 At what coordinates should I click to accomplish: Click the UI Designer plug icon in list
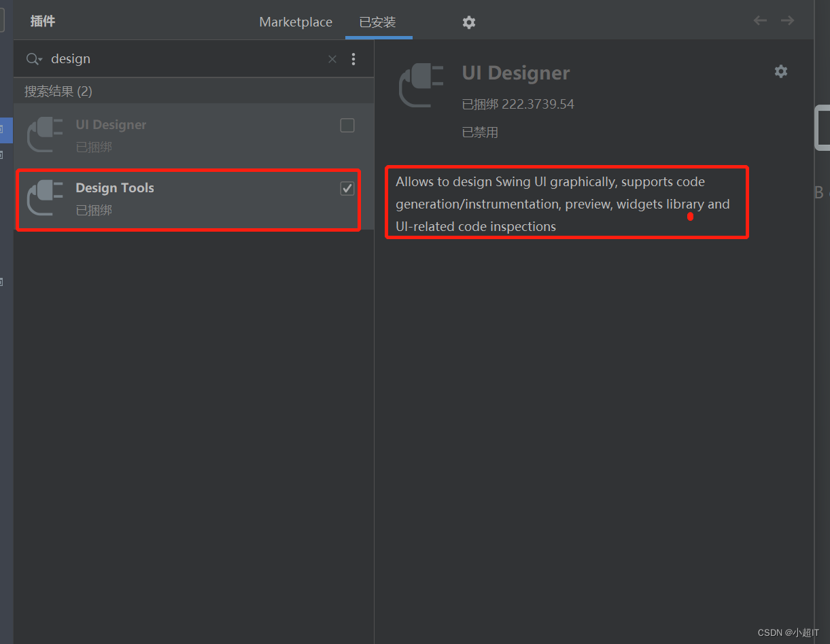45,135
